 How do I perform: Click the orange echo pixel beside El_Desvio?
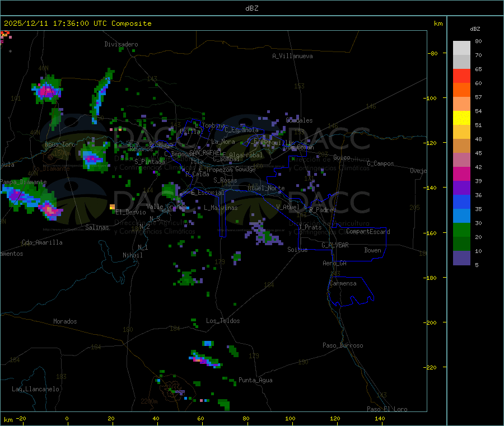click(x=112, y=207)
